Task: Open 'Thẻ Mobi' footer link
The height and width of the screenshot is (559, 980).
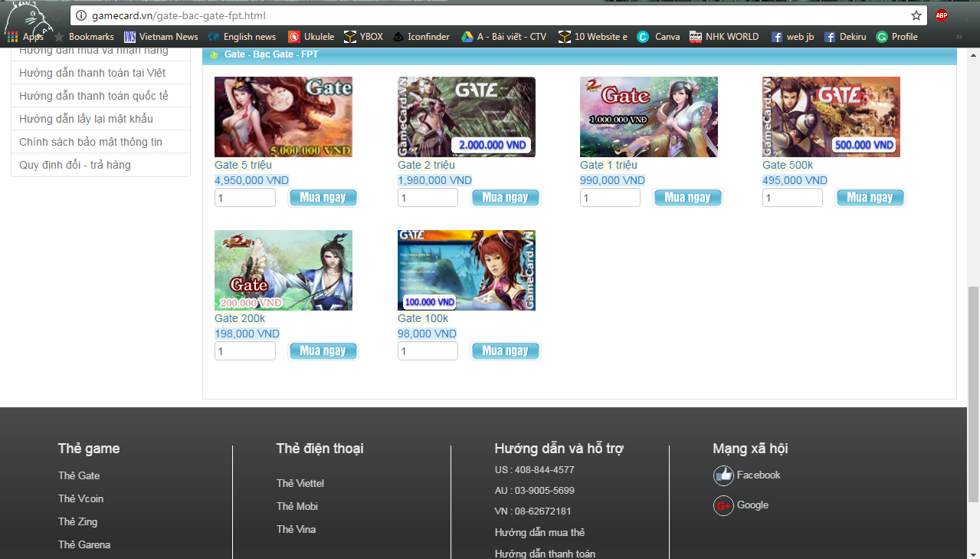Action: (297, 506)
